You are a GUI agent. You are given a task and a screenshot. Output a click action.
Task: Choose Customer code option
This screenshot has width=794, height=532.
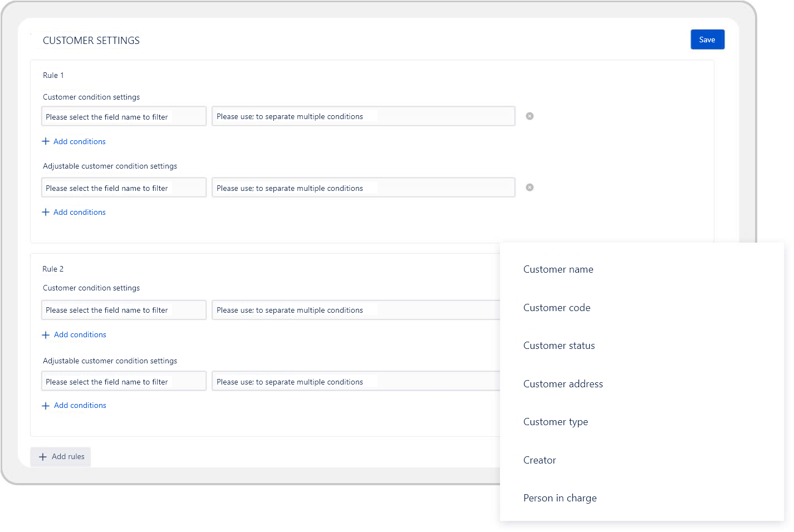(557, 308)
